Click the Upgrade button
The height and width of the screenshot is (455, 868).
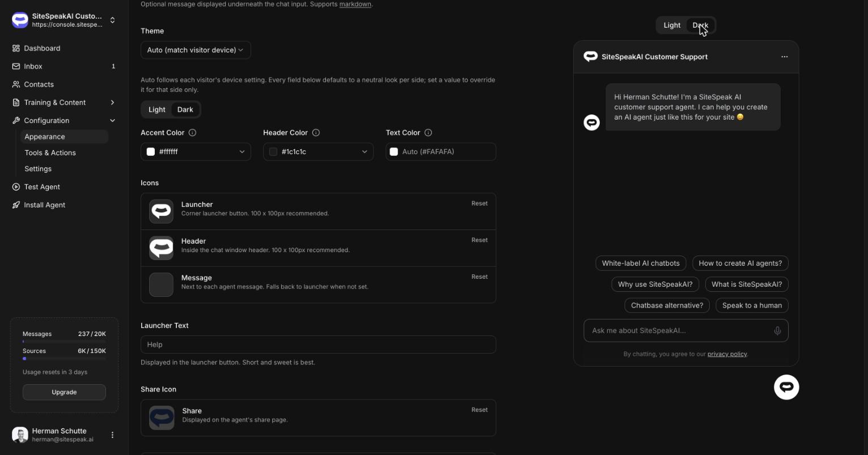click(64, 392)
